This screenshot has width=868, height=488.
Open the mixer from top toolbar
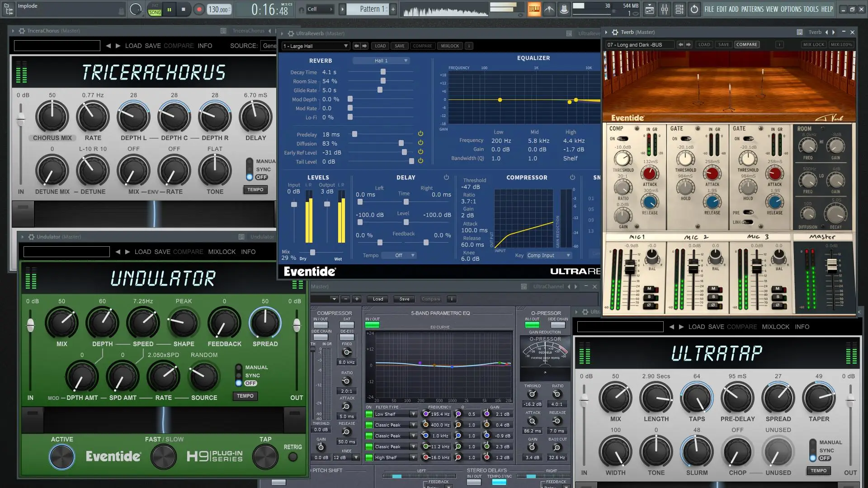point(664,9)
